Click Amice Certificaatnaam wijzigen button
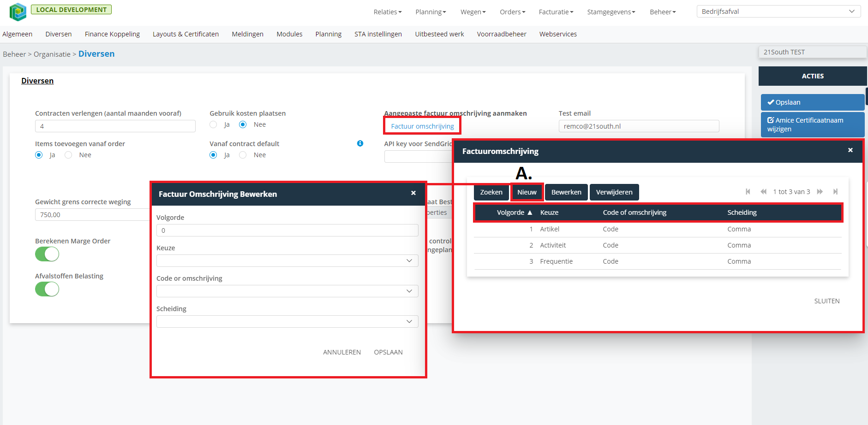This screenshot has width=868, height=425. 812,124
